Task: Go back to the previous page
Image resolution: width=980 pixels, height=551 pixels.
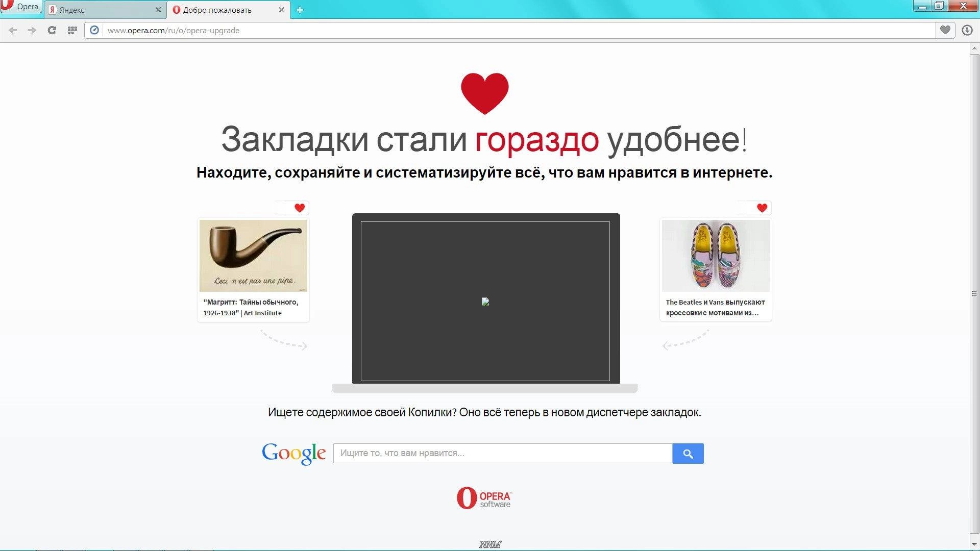Action: 13,30
